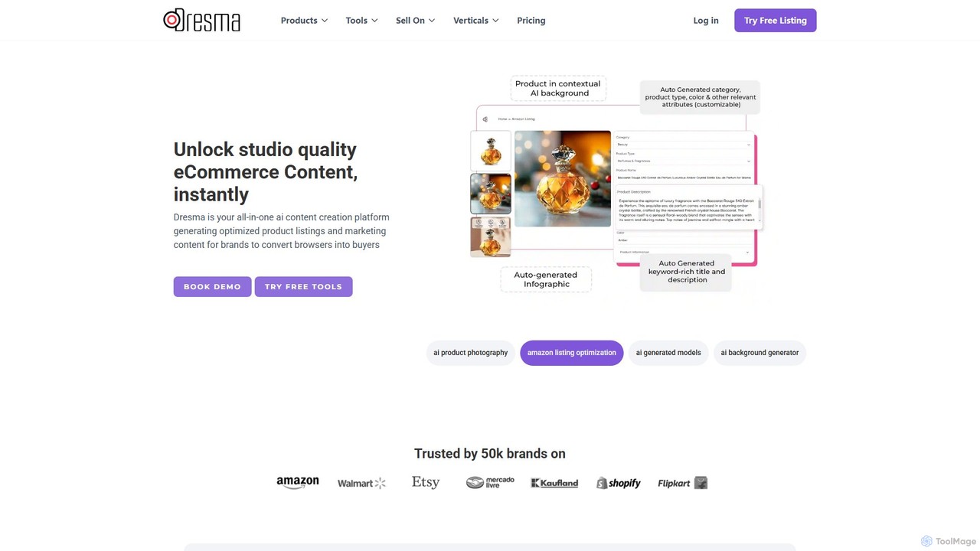
Task: Select the ai product photography tab
Action: pos(470,353)
